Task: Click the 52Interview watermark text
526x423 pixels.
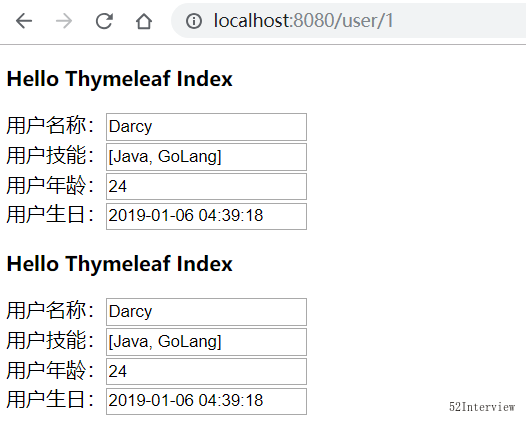Action: pos(482,407)
